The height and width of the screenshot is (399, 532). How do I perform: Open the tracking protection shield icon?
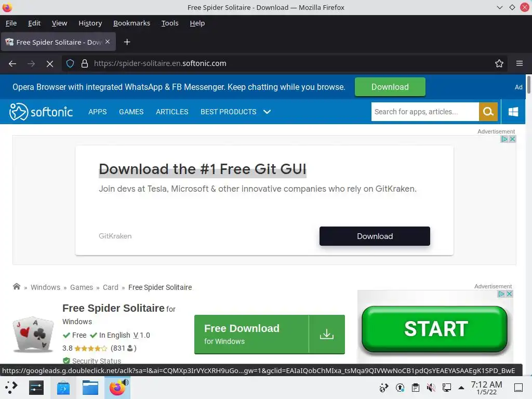click(x=70, y=63)
